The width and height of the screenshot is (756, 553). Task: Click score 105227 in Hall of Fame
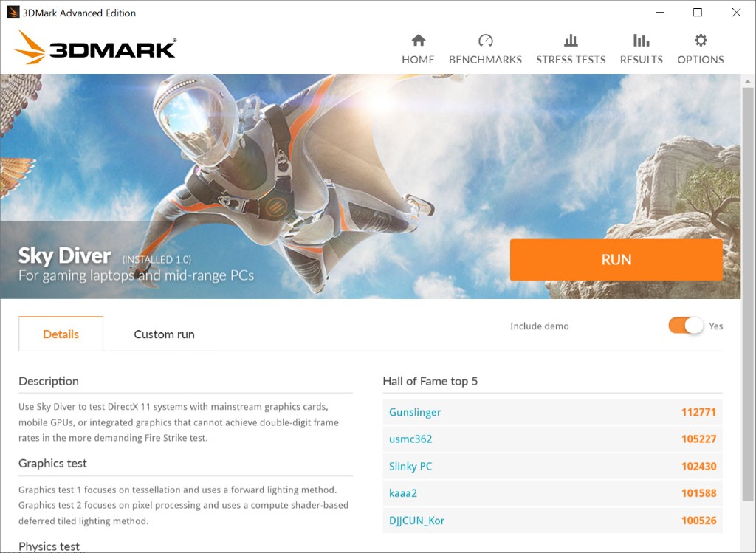pos(698,439)
